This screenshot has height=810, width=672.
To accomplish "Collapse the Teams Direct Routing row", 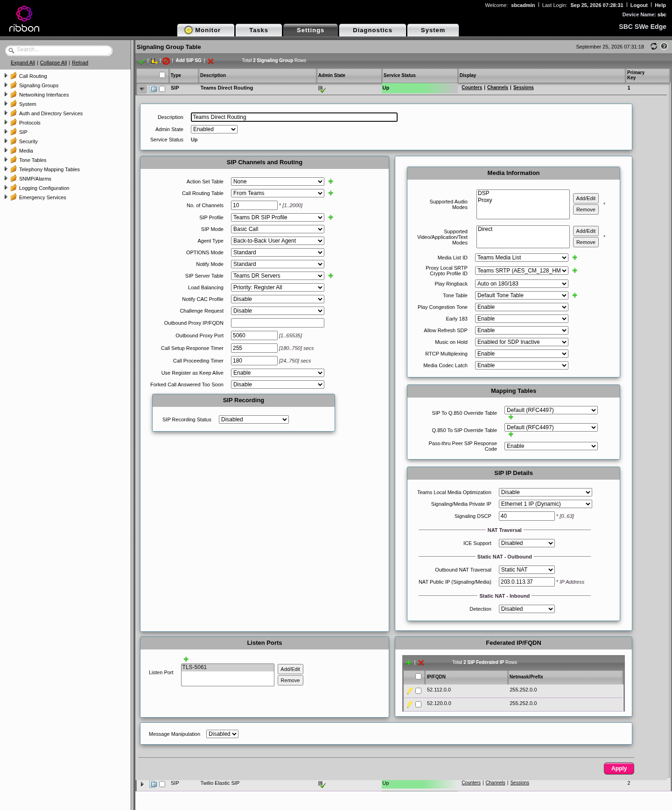I will click(142, 89).
